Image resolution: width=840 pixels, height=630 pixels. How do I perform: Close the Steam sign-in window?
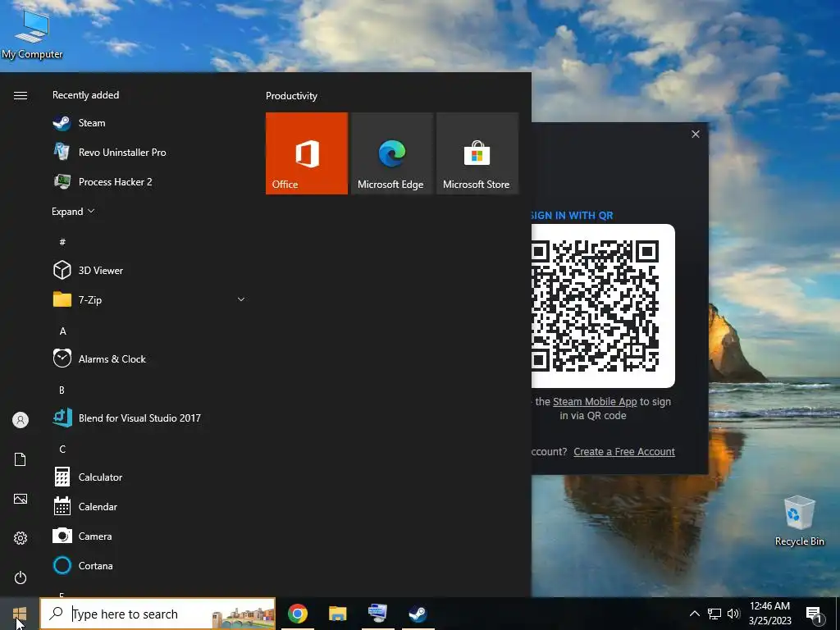click(696, 134)
